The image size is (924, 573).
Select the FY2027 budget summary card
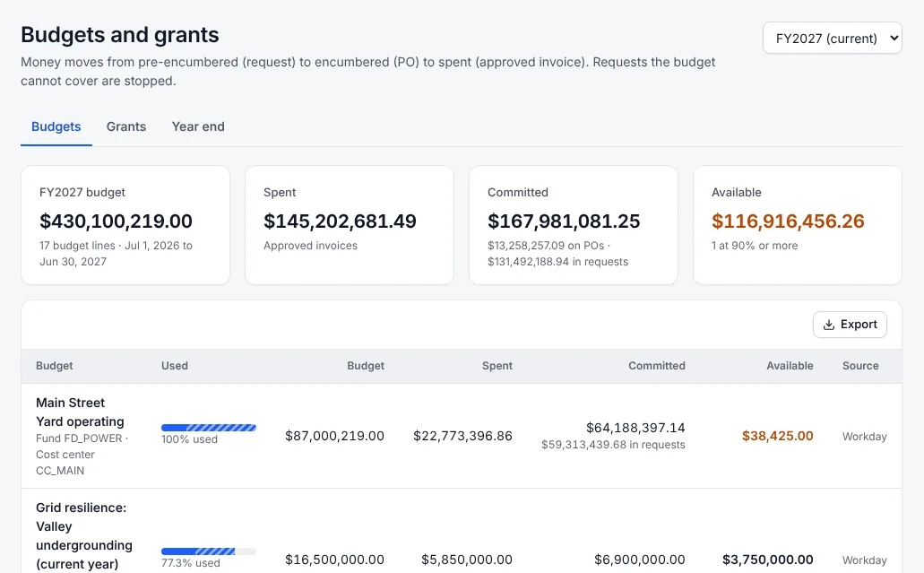click(125, 225)
